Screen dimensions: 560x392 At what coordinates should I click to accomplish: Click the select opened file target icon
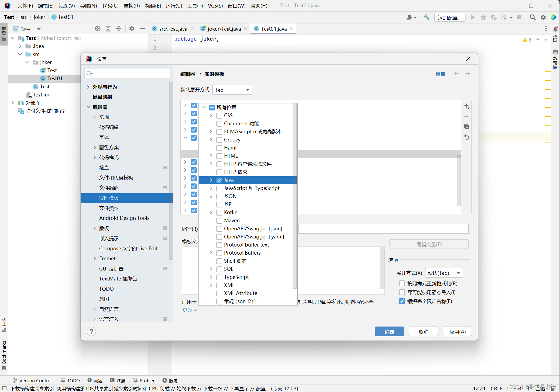[98, 29]
